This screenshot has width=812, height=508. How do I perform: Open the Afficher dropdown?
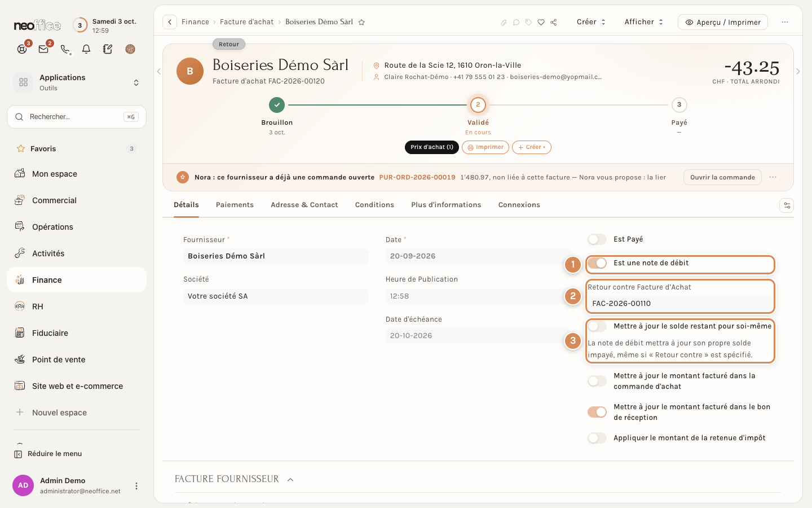tap(643, 22)
